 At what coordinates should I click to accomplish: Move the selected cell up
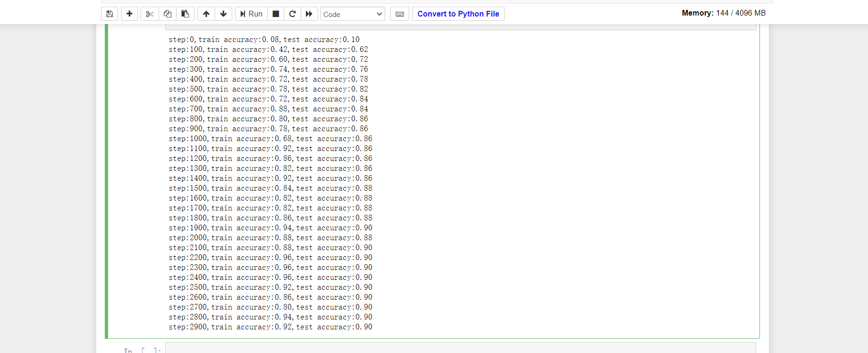coord(206,14)
